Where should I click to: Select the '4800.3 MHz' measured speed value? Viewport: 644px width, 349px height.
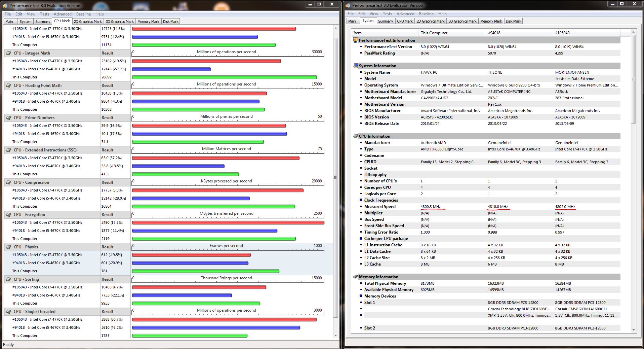[x=431, y=207]
